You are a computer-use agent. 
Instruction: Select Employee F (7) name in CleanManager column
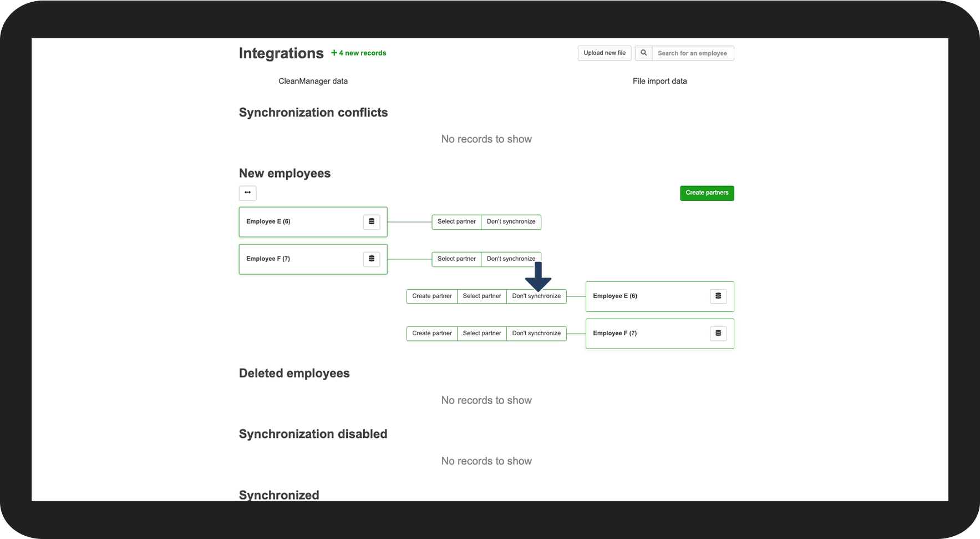click(x=268, y=259)
